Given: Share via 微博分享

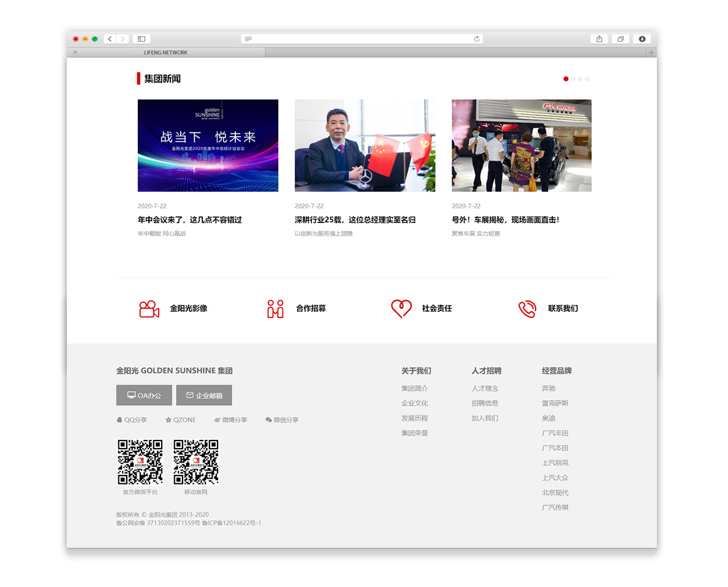Looking at the screenshot, I should [x=230, y=420].
